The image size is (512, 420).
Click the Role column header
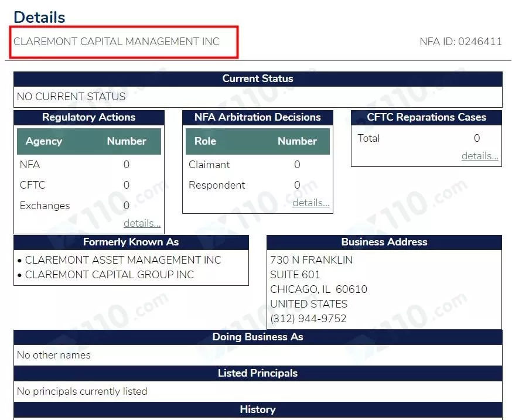click(205, 141)
